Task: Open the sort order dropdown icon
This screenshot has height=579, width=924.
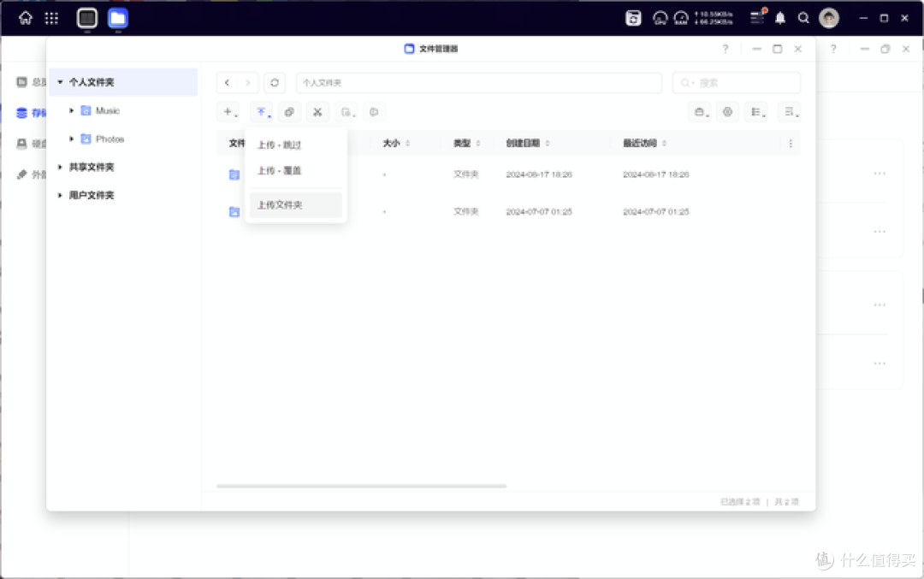Action: point(790,112)
